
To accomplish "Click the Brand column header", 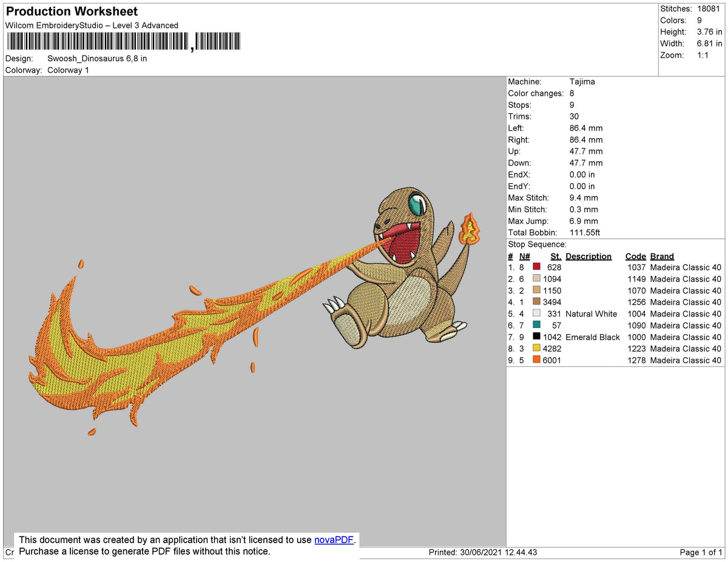I will tap(662, 256).
